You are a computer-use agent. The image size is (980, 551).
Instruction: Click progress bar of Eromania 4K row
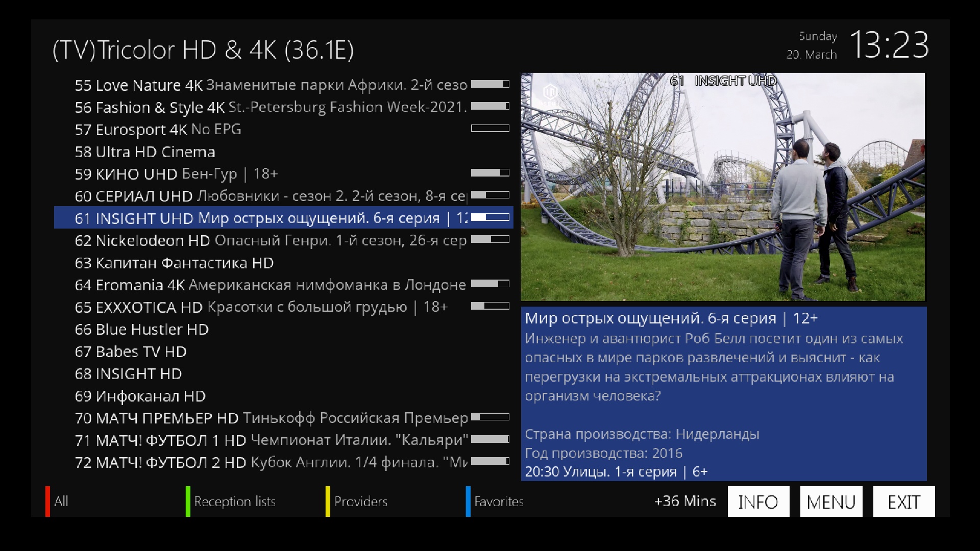(490, 284)
